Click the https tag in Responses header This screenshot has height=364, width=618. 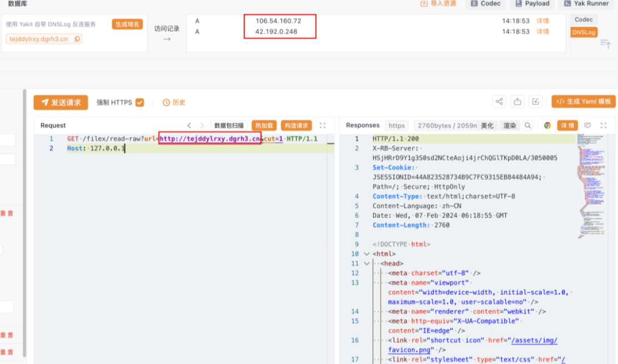click(x=396, y=125)
